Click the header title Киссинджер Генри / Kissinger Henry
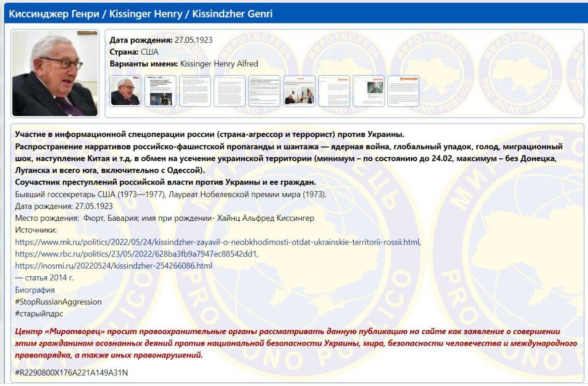The width and height of the screenshot is (588, 386). [141, 14]
